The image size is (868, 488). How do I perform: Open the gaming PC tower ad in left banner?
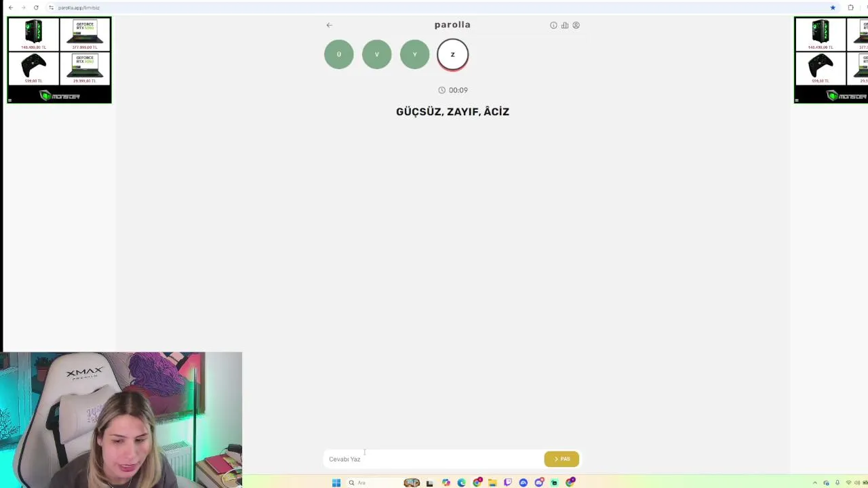[x=33, y=35]
